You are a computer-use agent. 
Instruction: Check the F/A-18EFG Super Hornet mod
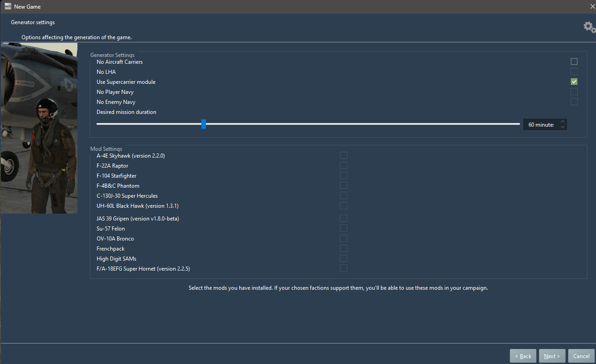point(344,268)
